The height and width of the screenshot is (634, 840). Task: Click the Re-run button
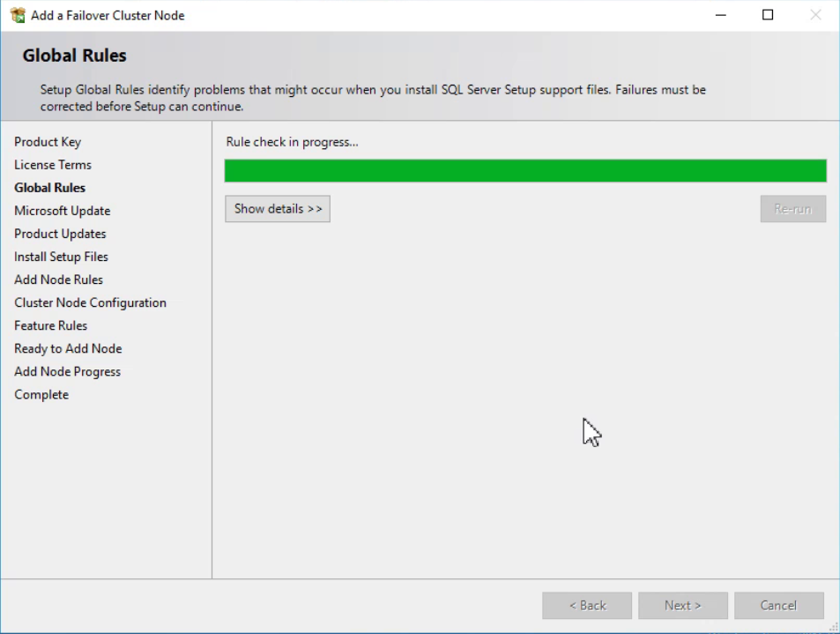point(793,209)
